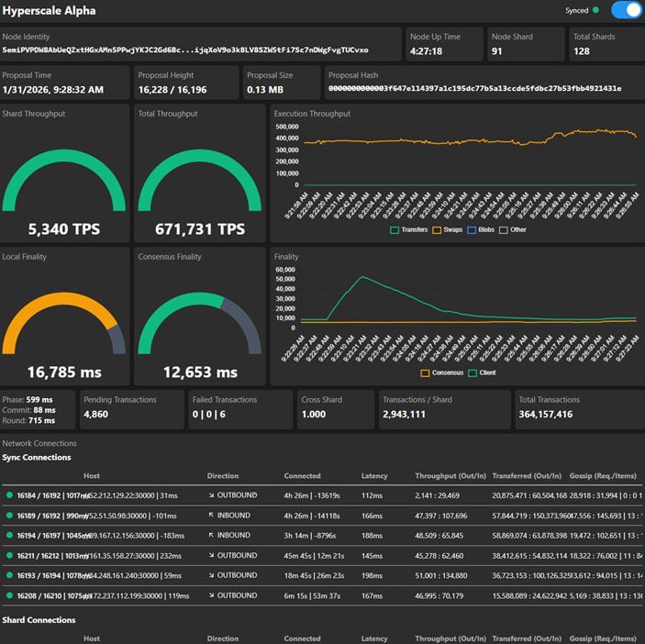Click status dot of 16193 / 16194 row

(x=9, y=575)
